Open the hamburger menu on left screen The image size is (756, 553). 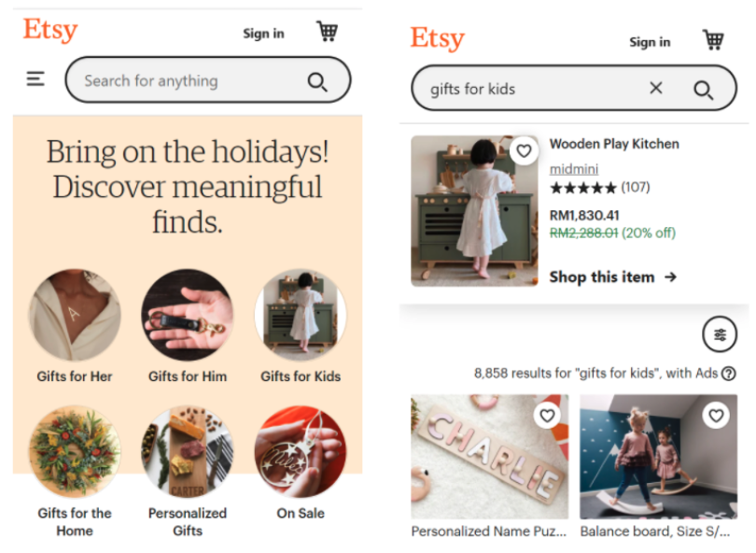click(35, 78)
